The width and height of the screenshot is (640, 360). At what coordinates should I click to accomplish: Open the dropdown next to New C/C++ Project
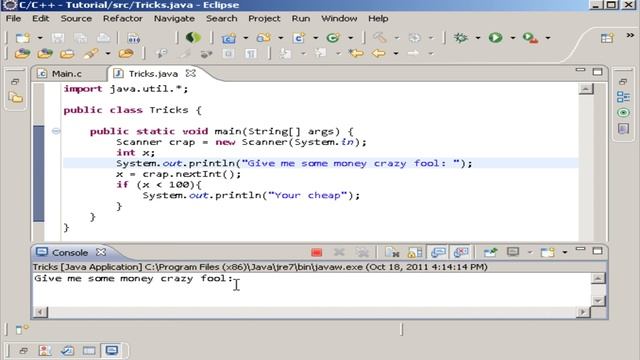point(246,38)
